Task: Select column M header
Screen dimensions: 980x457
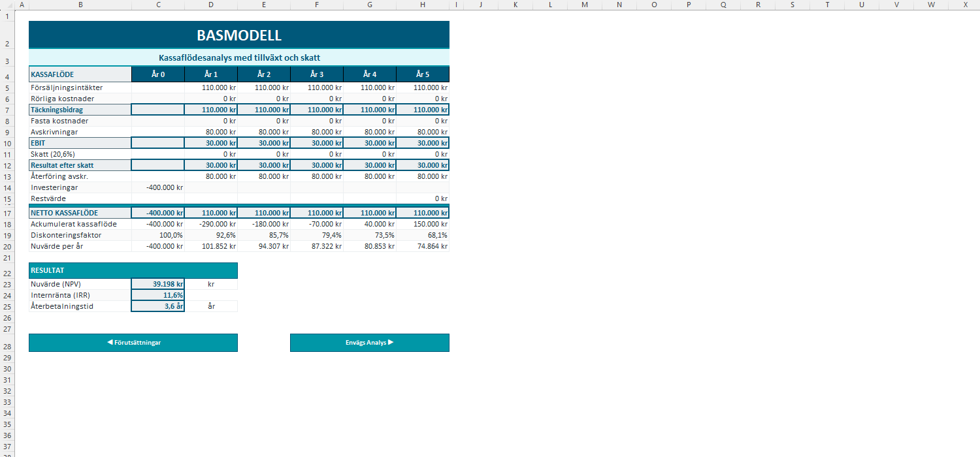Action: click(585, 5)
